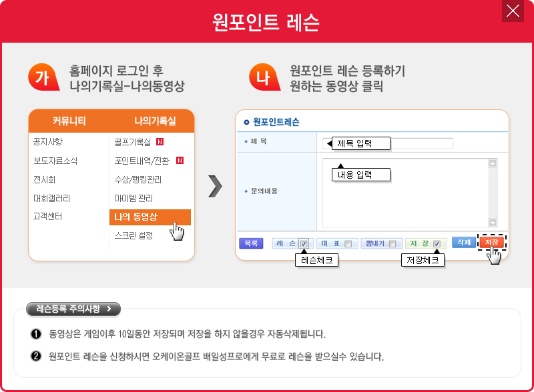The width and height of the screenshot is (534, 392).
Task: Click the N badge beside 골프기록실
Action: pyautogui.click(x=160, y=142)
